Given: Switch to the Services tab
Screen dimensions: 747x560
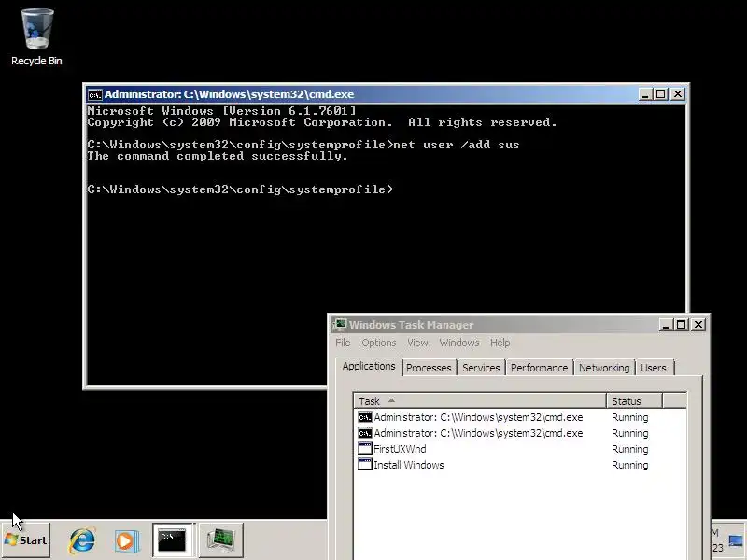Looking at the screenshot, I should (481, 368).
